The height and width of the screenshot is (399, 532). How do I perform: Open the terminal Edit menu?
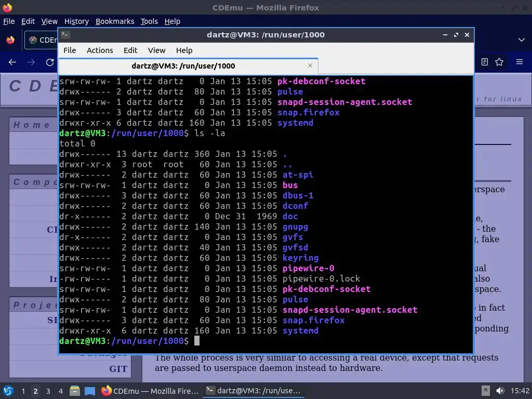(x=130, y=50)
